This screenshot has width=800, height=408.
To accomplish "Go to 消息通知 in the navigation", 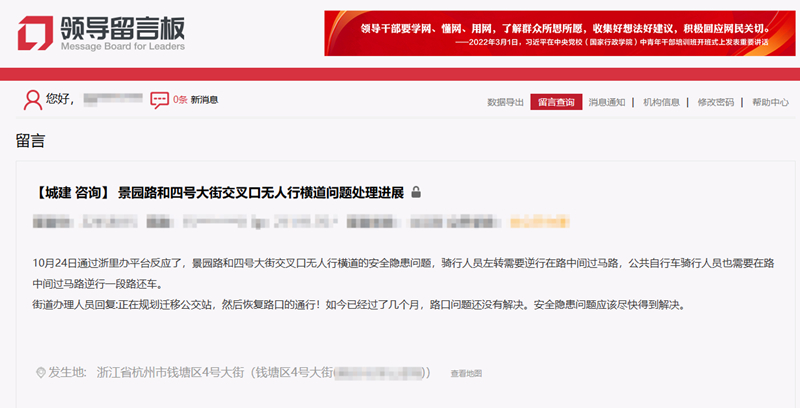I will click(x=607, y=102).
